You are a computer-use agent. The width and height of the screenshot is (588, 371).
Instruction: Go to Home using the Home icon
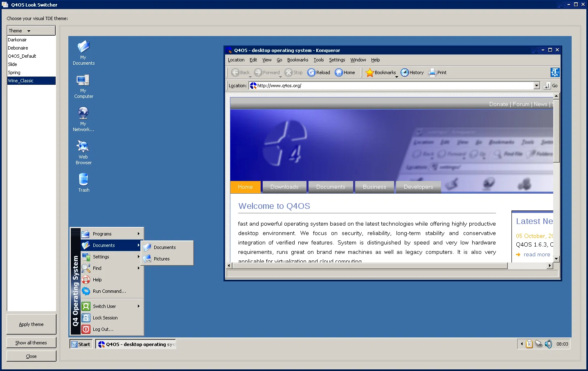click(339, 72)
